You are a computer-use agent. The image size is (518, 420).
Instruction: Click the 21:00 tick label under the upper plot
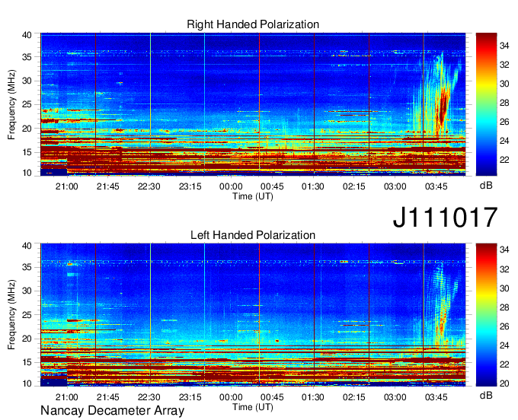click(67, 186)
